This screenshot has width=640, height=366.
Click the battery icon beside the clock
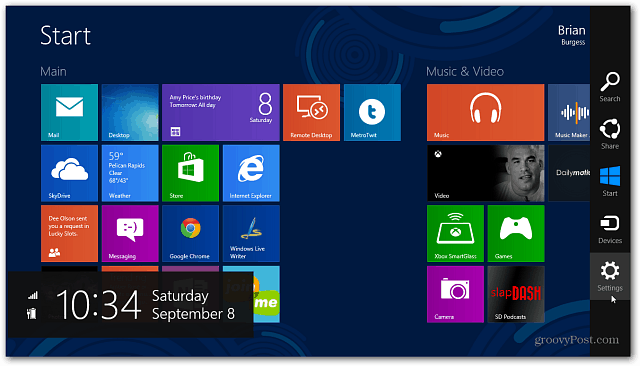tap(31, 313)
